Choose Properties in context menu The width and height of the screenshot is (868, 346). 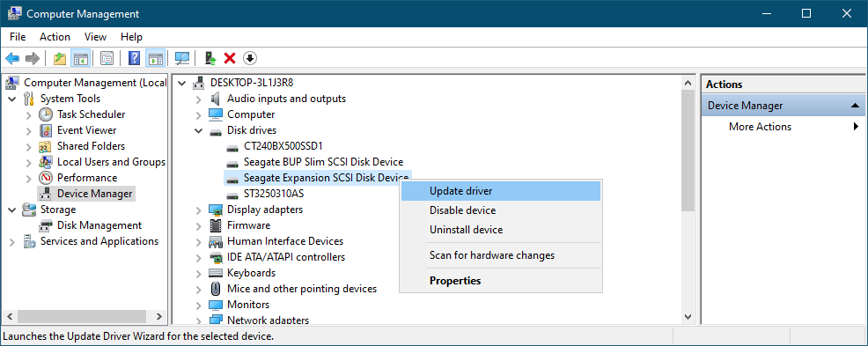tap(500, 281)
